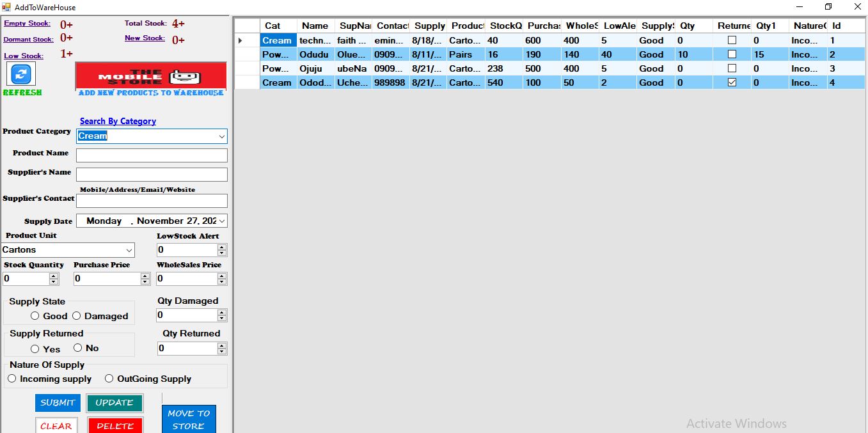Screen dimensions: 868x433
Task: Uncheck Returned checkbox in row Id 4
Action: coord(732,83)
